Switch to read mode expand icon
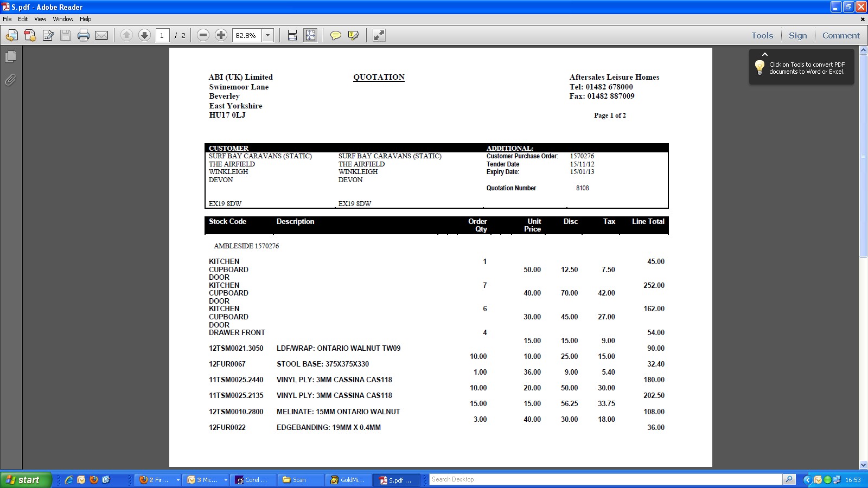 379,35
